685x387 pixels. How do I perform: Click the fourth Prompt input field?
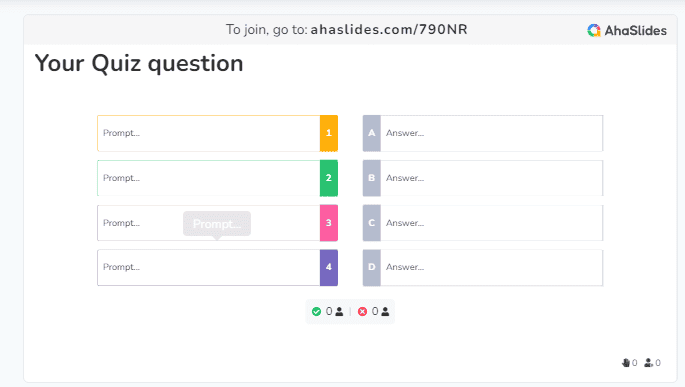tap(209, 267)
